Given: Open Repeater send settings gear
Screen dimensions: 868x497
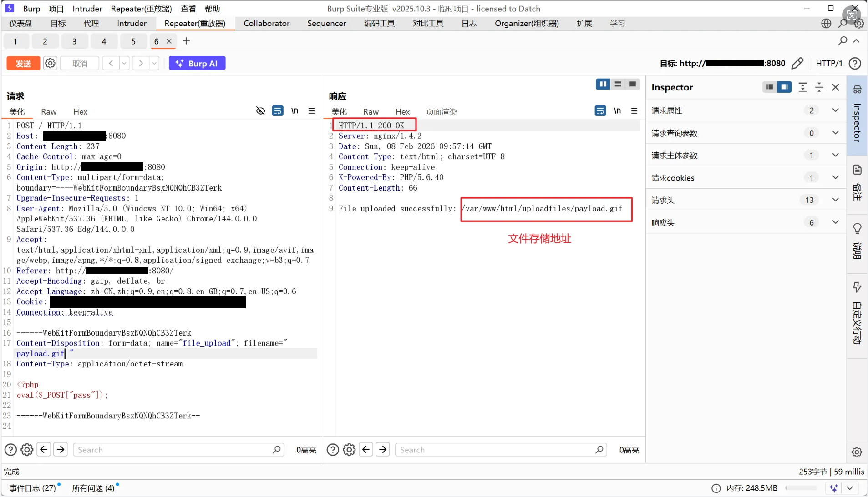Looking at the screenshot, I should click(x=50, y=63).
